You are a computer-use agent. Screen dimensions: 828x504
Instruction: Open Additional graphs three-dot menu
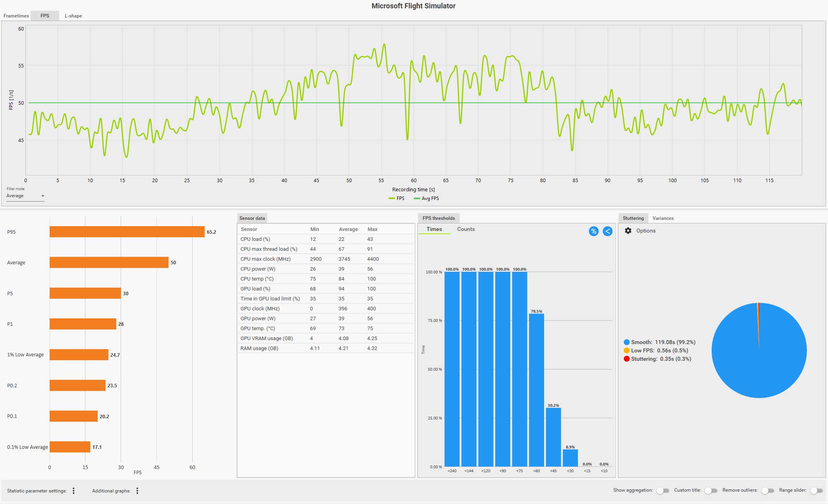[x=137, y=491]
